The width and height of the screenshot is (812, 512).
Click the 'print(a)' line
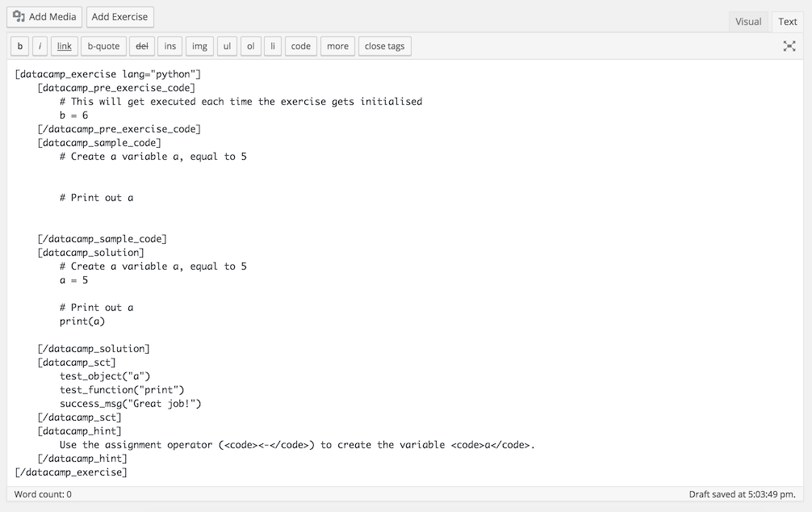point(82,321)
